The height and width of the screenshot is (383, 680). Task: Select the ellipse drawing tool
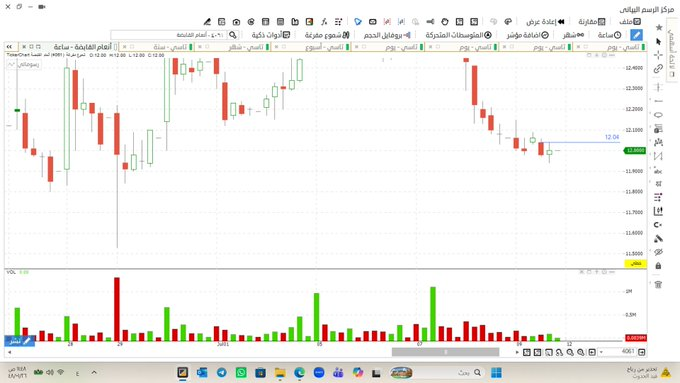[x=658, y=115]
